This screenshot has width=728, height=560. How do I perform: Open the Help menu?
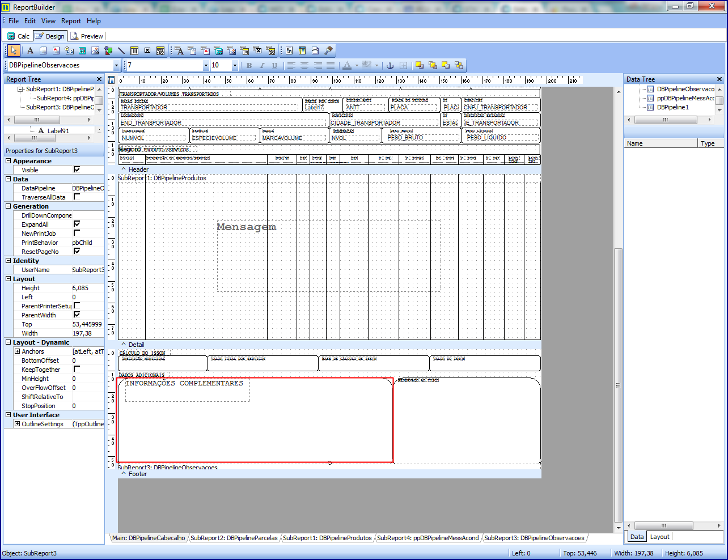point(94,21)
